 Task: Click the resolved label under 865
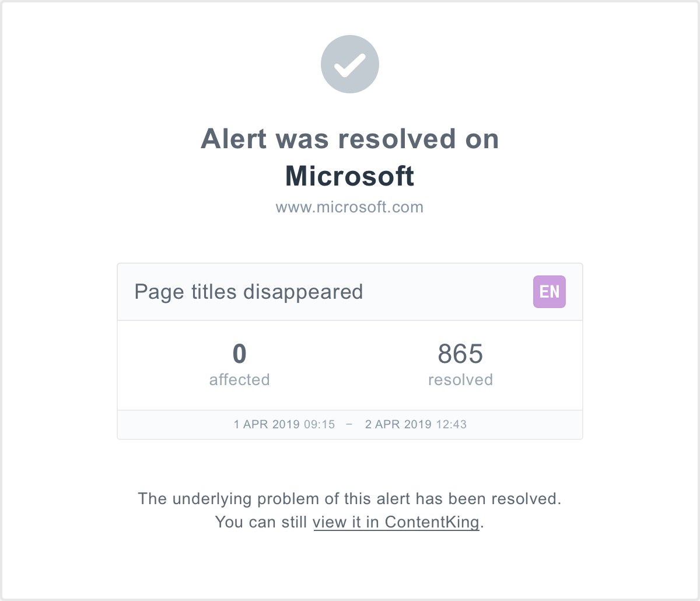[460, 380]
